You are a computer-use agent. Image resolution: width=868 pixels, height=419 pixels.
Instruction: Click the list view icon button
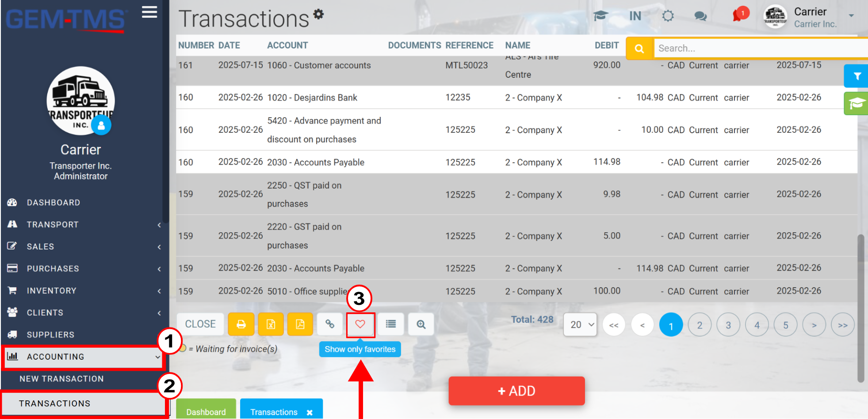(391, 324)
